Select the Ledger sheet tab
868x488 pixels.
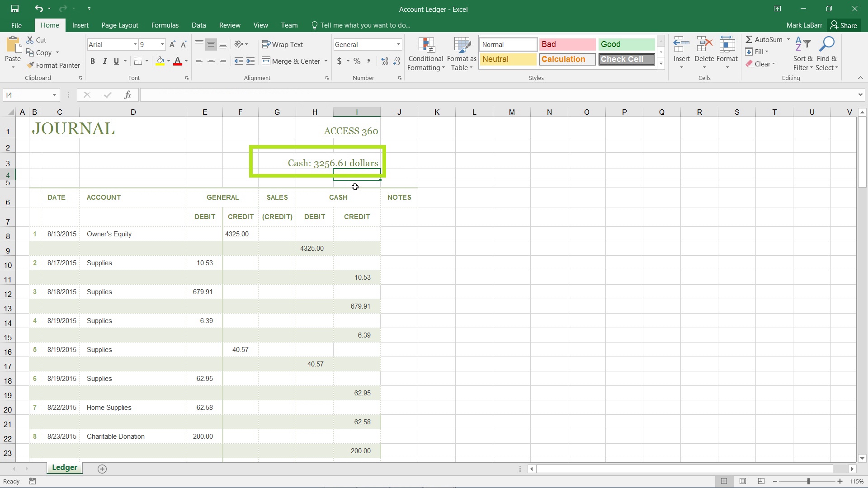(64, 468)
